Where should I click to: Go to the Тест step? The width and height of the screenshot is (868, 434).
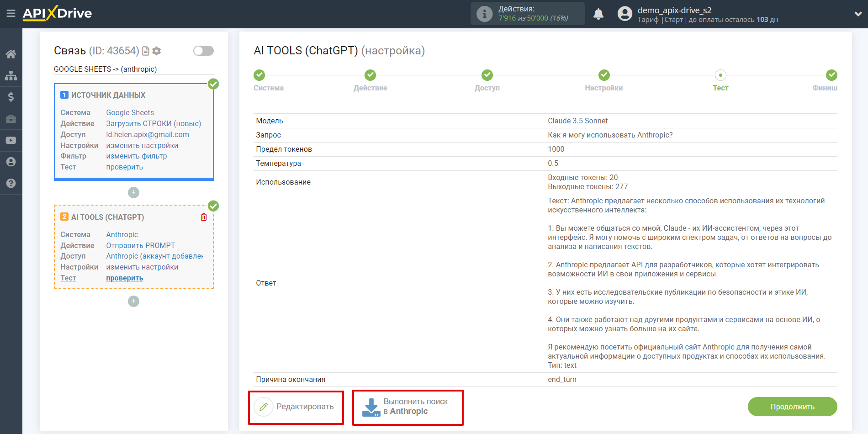tap(720, 81)
